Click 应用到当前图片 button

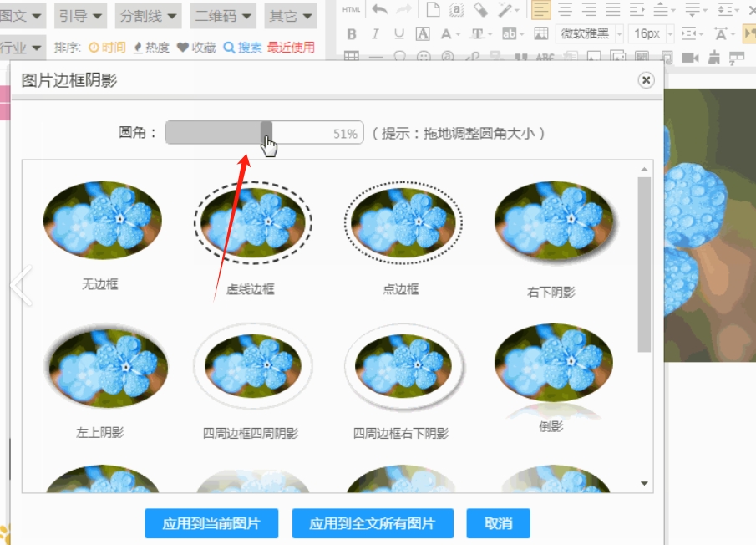click(x=211, y=523)
